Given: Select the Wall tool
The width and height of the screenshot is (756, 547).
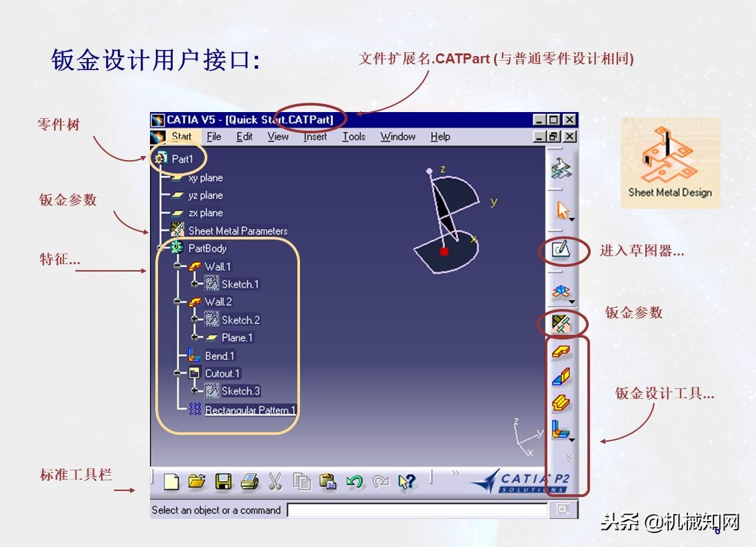Looking at the screenshot, I should tap(562, 353).
